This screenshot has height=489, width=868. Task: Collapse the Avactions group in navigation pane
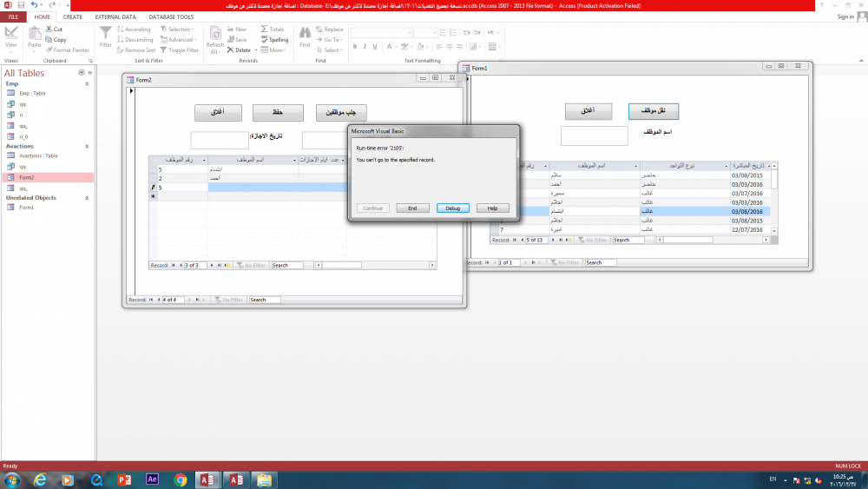(x=87, y=146)
